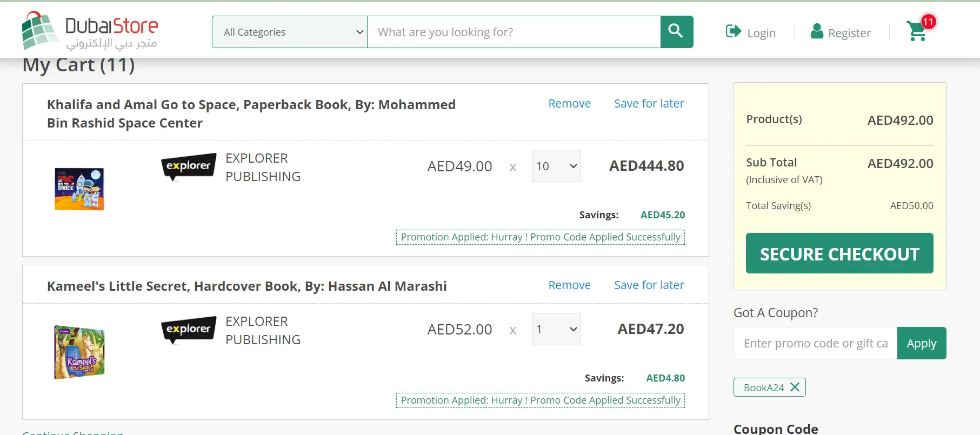Click the Product(s) AED492.00 amount
This screenshot has height=435, width=980.
click(x=901, y=121)
